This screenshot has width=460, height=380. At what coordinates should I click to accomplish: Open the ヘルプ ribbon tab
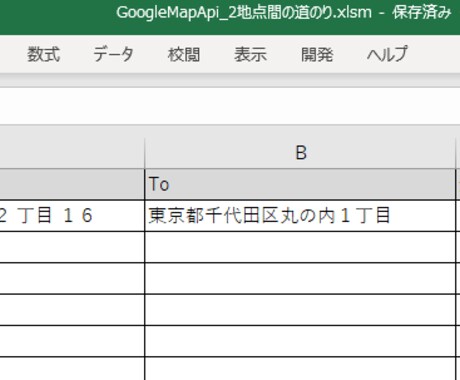click(x=387, y=54)
